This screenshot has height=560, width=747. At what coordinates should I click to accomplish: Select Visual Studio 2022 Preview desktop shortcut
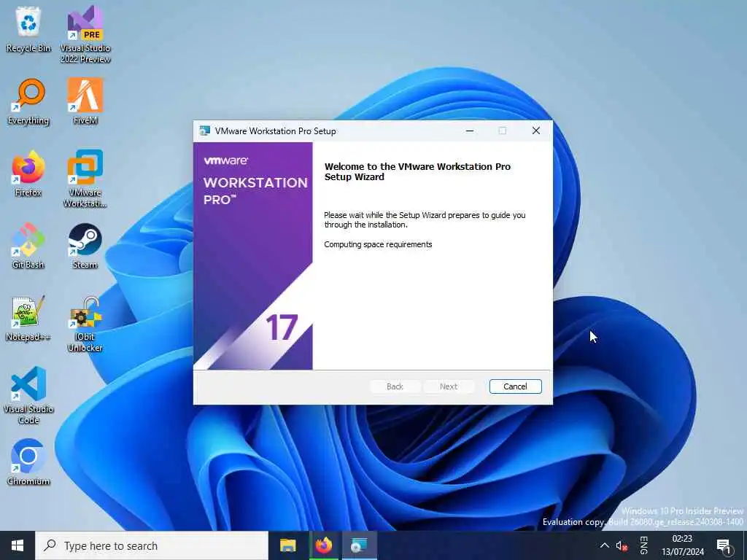click(85, 34)
